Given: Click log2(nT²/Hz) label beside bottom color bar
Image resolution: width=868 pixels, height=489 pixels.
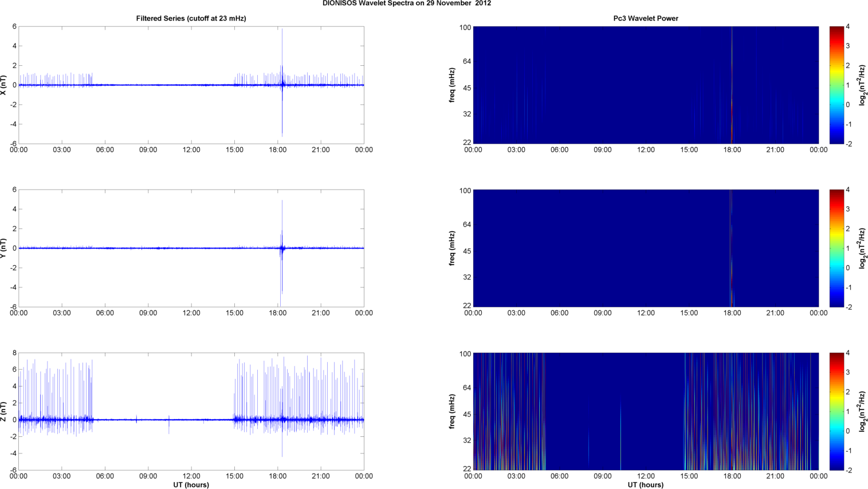Looking at the screenshot, I should [x=863, y=411].
